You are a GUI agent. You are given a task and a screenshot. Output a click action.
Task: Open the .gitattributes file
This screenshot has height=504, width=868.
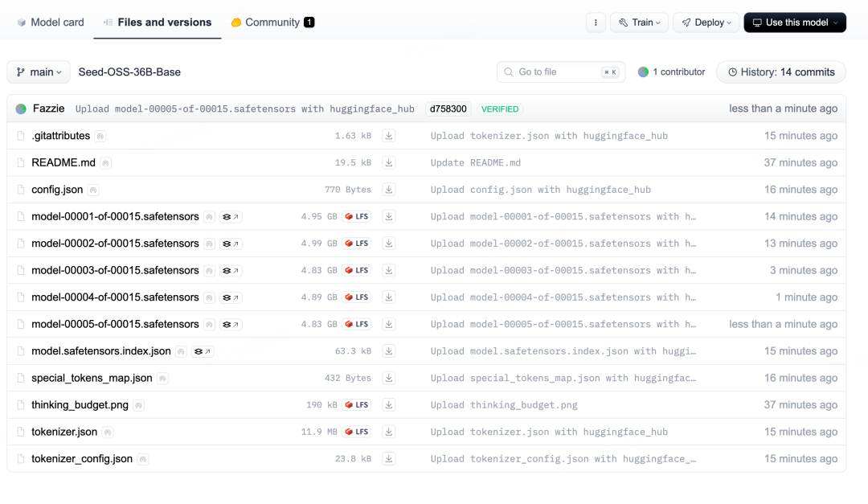coord(61,136)
